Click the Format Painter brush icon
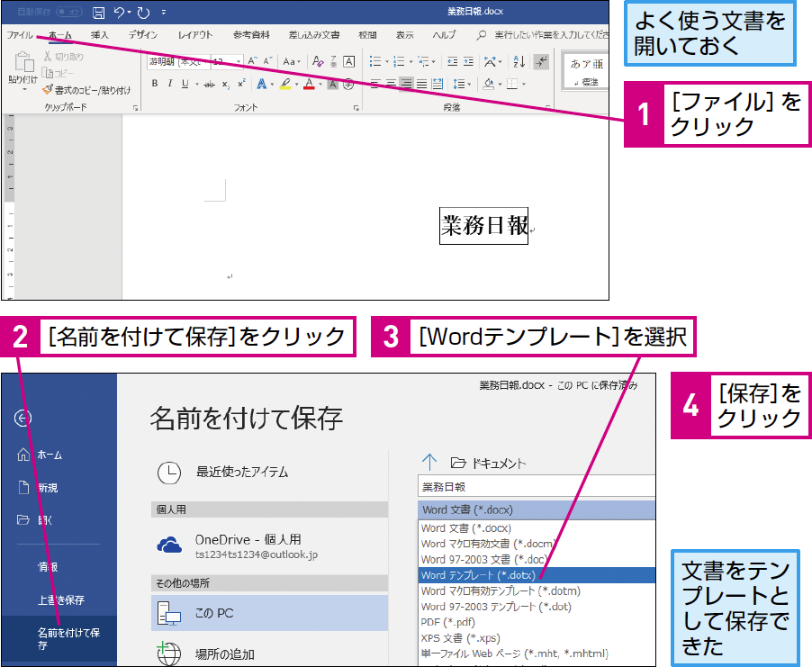Image resolution: width=812 pixels, height=667 pixels. (48, 90)
